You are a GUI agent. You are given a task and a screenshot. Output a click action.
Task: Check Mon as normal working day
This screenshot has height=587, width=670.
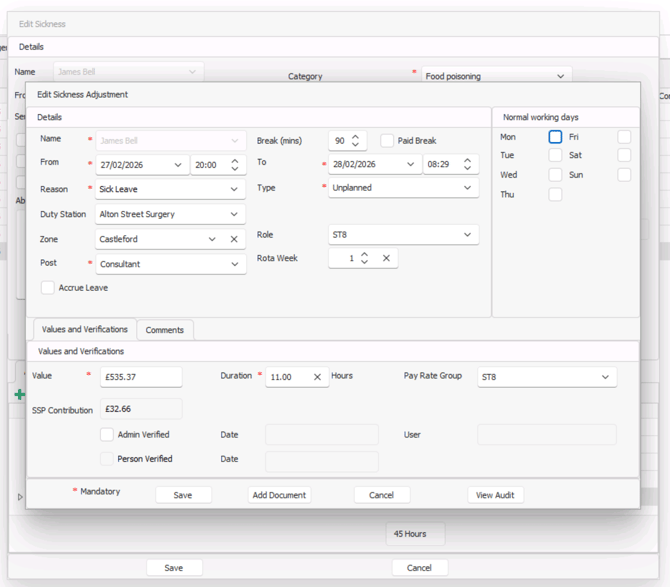[555, 137]
